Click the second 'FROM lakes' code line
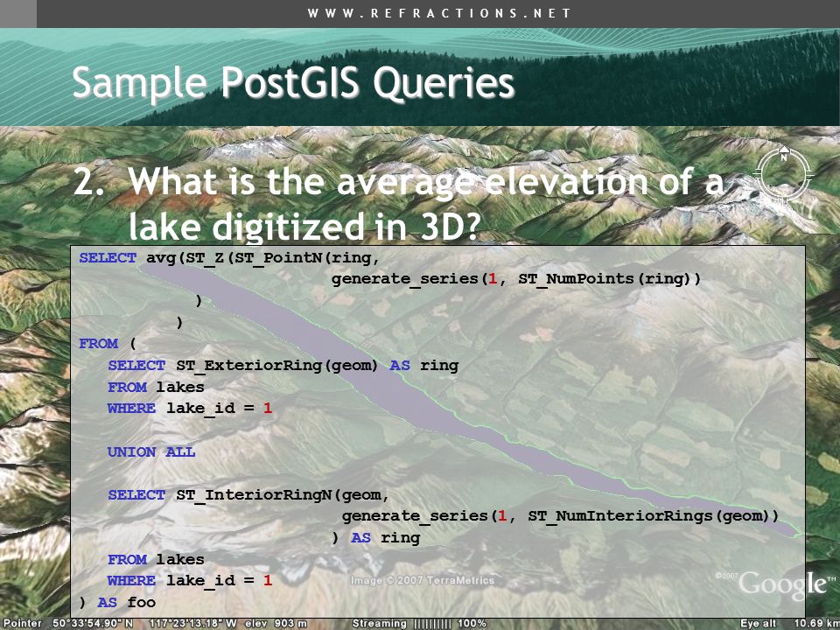Image resolution: width=840 pixels, height=630 pixels. [156, 559]
